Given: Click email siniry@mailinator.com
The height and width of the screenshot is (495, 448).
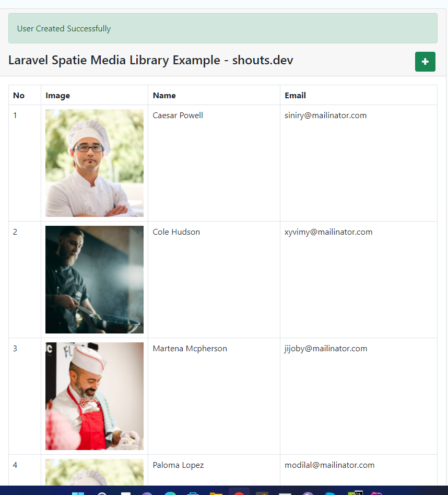Looking at the screenshot, I should (x=325, y=116).
